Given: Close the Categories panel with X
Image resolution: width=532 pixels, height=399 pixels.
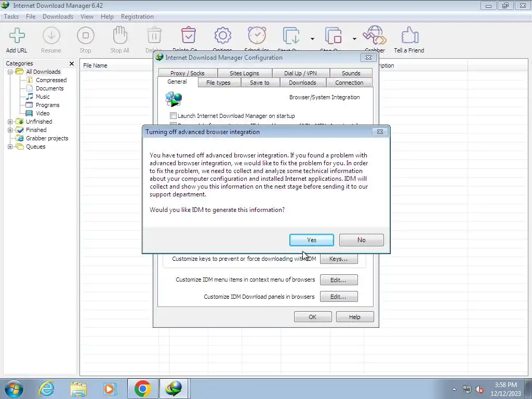Looking at the screenshot, I should click(x=72, y=63).
